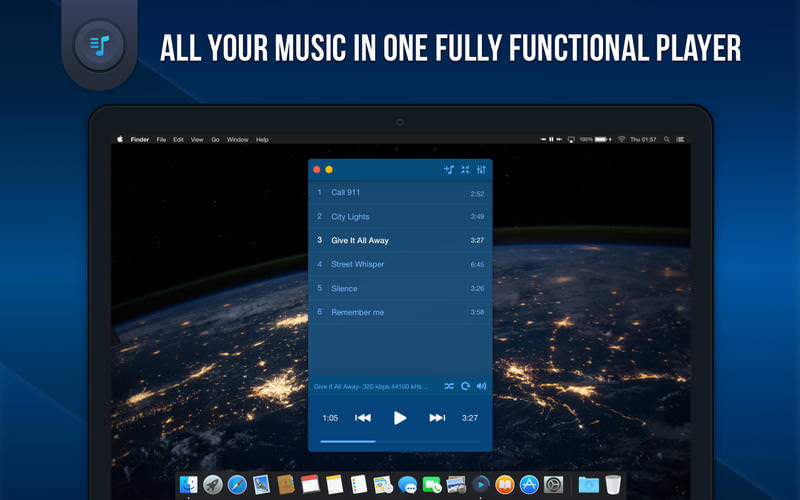Screen dimensions: 800x500
Task: Open Spotlight search magnifier
Action: (667, 139)
